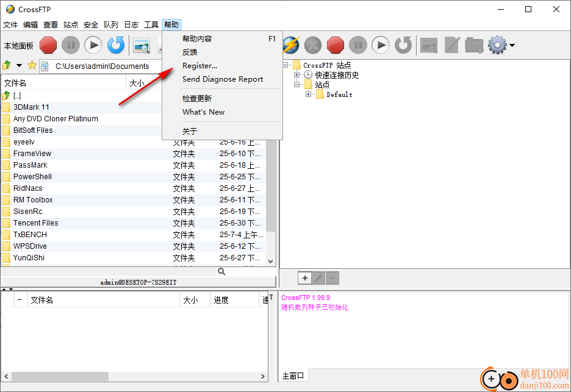The image size is (571, 392).
Task: Click the remote panel red stop icon
Action: pyautogui.click(x=336, y=45)
